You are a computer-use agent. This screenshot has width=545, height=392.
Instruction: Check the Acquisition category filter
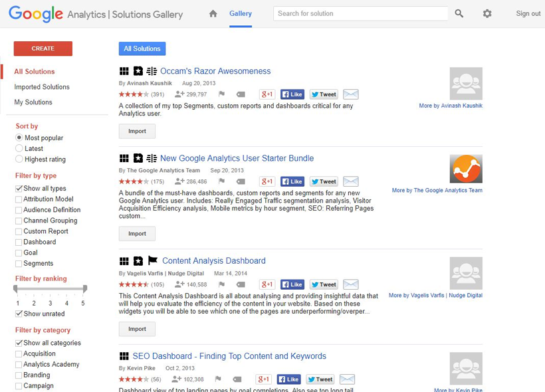point(19,354)
